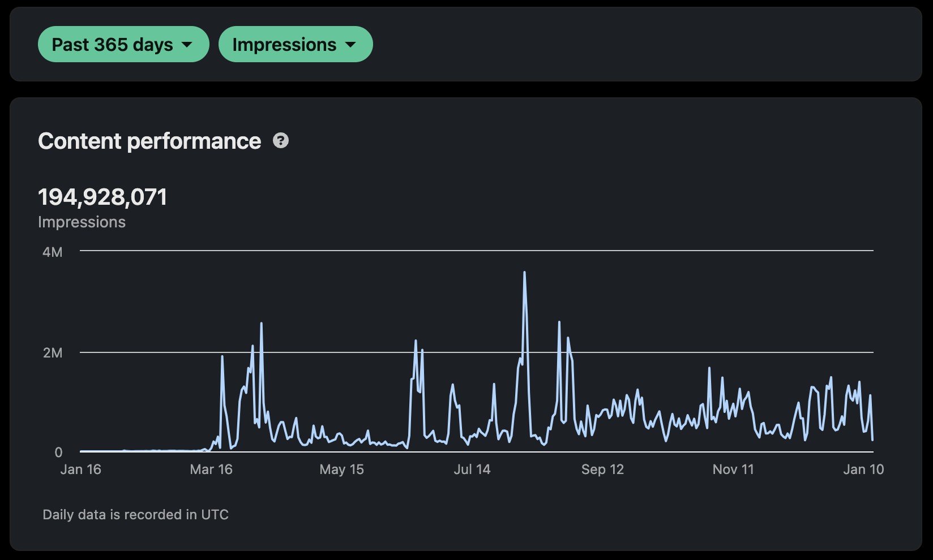The height and width of the screenshot is (560, 933).
Task: Click the caret arrow in Impressions pill
Action: [x=351, y=45]
